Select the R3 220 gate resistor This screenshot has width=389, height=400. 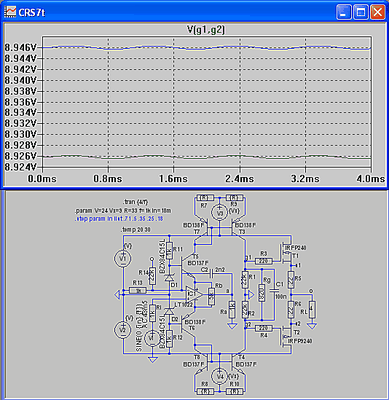click(264, 261)
